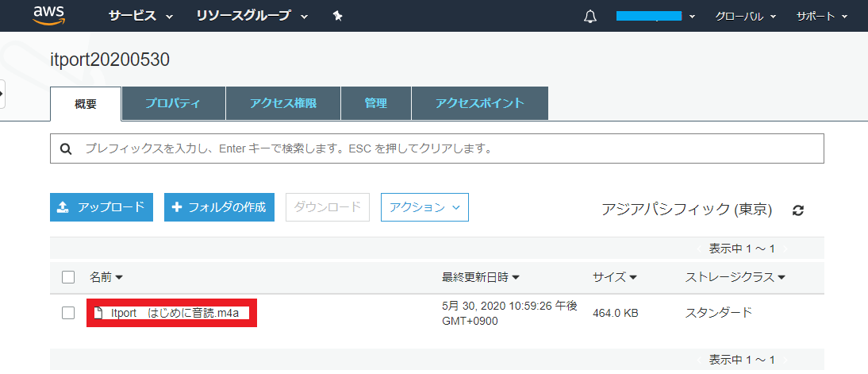Switch to the 管理 tab
This screenshot has height=374, width=868.
pyautogui.click(x=376, y=103)
